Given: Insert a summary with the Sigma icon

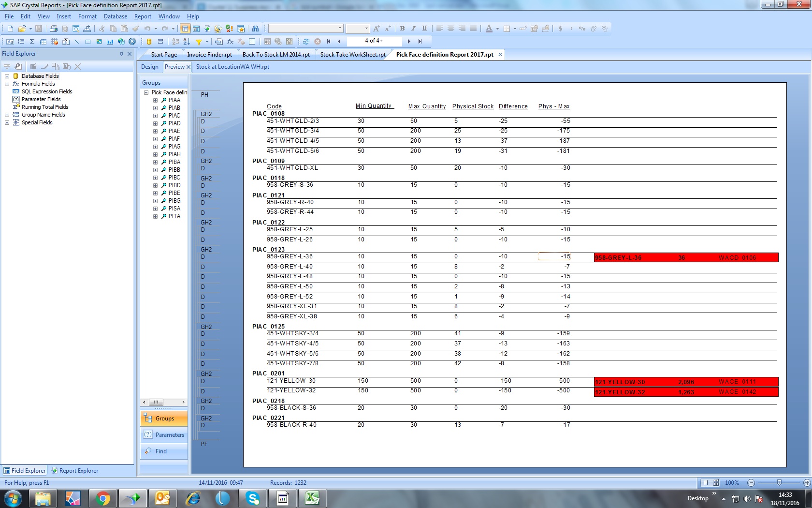Looking at the screenshot, I should (32, 42).
